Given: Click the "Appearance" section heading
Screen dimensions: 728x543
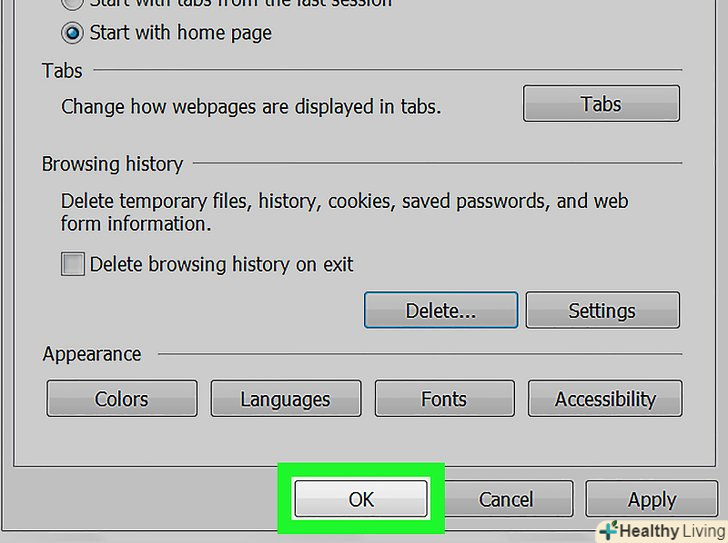Looking at the screenshot, I should pos(92,354).
